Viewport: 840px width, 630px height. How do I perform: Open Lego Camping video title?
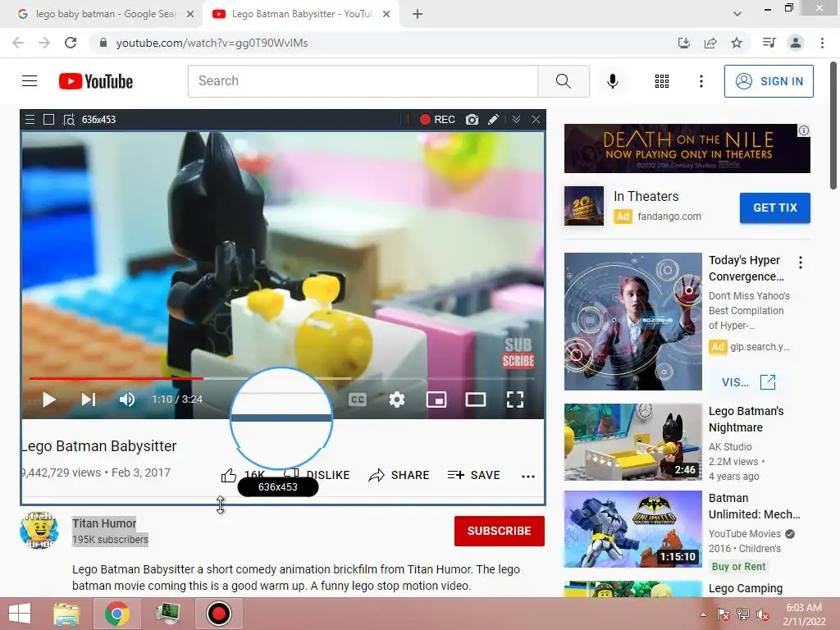745,588
